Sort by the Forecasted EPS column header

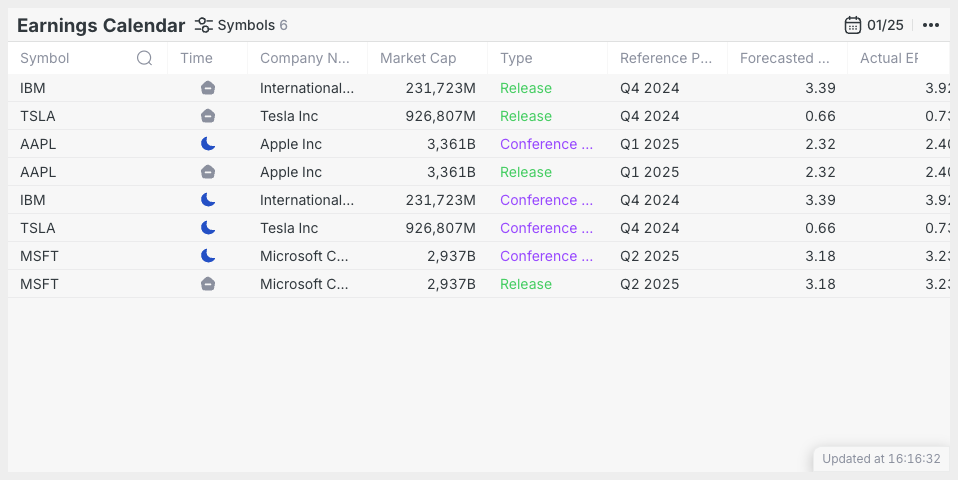click(784, 58)
